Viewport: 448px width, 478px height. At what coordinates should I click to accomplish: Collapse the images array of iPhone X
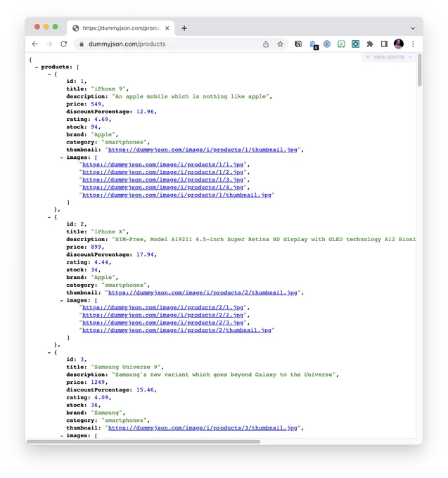(x=62, y=301)
